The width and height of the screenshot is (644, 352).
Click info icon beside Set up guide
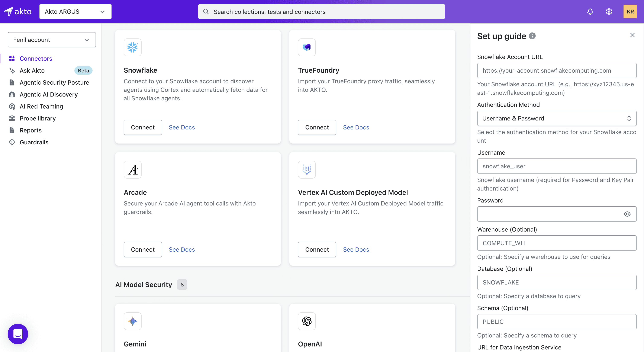532,36
